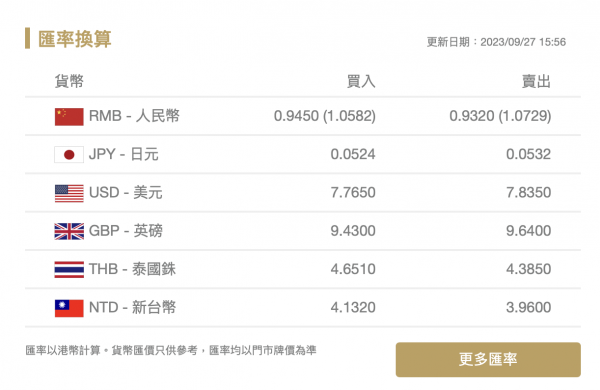Image resolution: width=600 pixels, height=390 pixels.
Task: Click the United States flag icon
Action: pos(69,193)
